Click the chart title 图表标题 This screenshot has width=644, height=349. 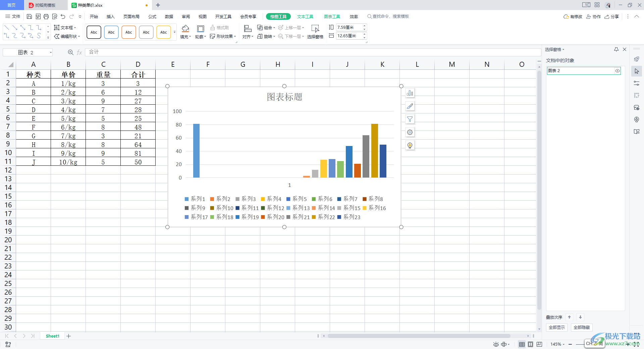(284, 97)
